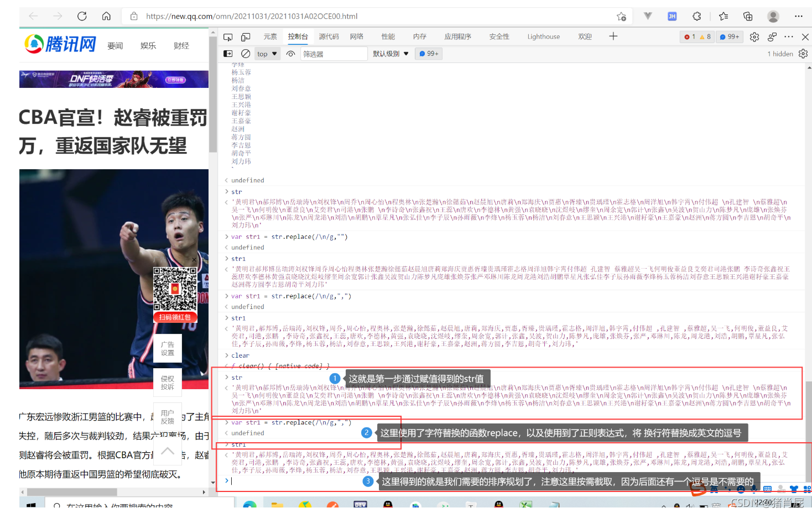This screenshot has height=513, width=812.
Task: Click the 筛选器 filter input
Action: click(x=334, y=54)
